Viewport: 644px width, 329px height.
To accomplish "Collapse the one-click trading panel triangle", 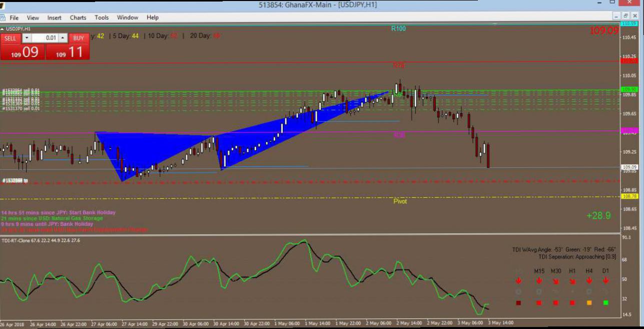I will [3, 29].
